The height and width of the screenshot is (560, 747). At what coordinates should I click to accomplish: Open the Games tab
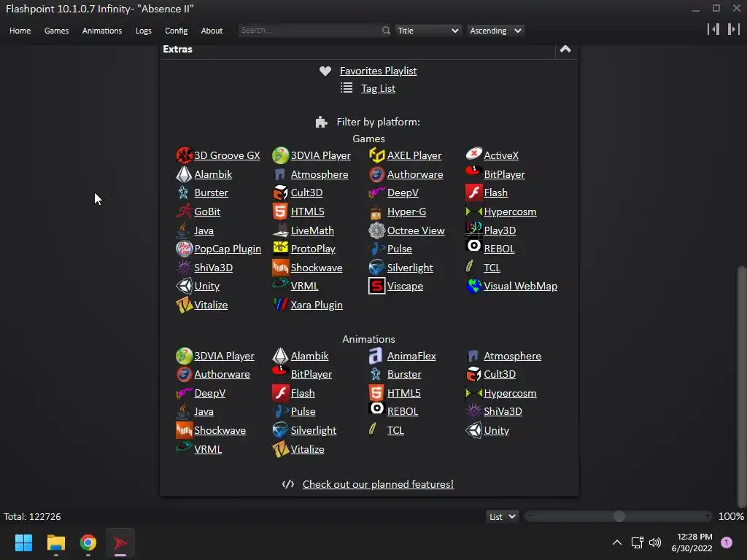pos(56,31)
